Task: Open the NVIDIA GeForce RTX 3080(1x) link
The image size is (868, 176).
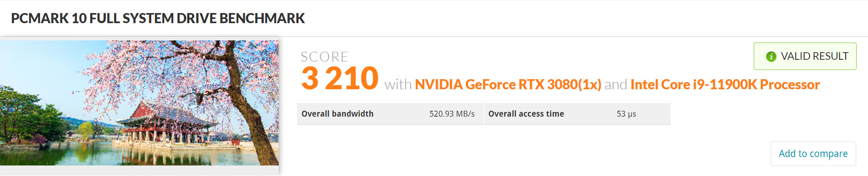Action: point(508,85)
